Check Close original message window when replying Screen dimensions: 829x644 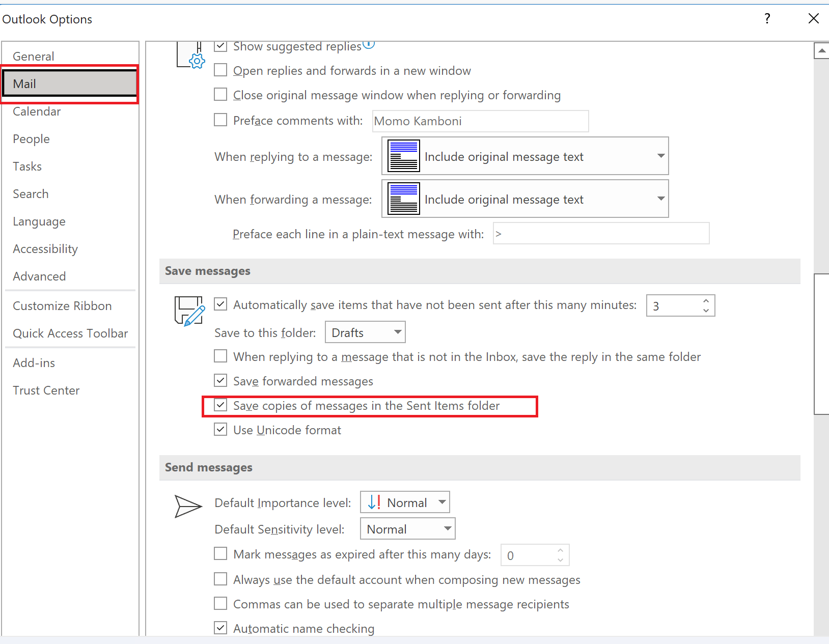pos(220,94)
